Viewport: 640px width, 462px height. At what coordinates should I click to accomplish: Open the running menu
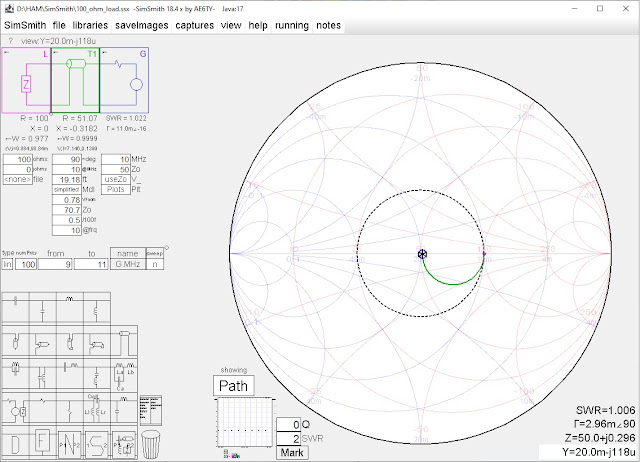pyautogui.click(x=292, y=25)
